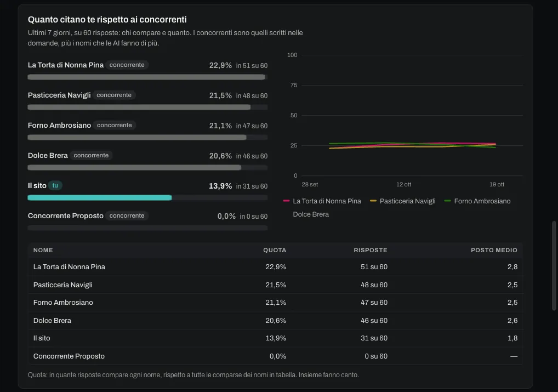The image size is (558, 392).
Task: Click "in 48 su 60" beside the Pasticceria Navigli bar
Action: click(x=252, y=96)
